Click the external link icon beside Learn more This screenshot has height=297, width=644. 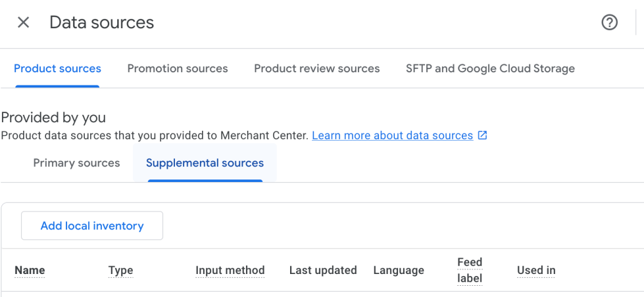click(482, 135)
